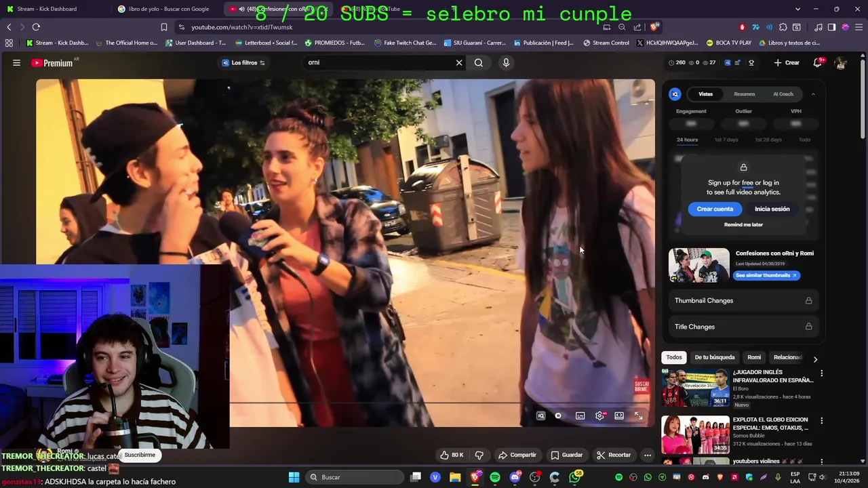The width and height of the screenshot is (868, 488).
Task: Select '24 hours' range tab
Action: (x=687, y=140)
